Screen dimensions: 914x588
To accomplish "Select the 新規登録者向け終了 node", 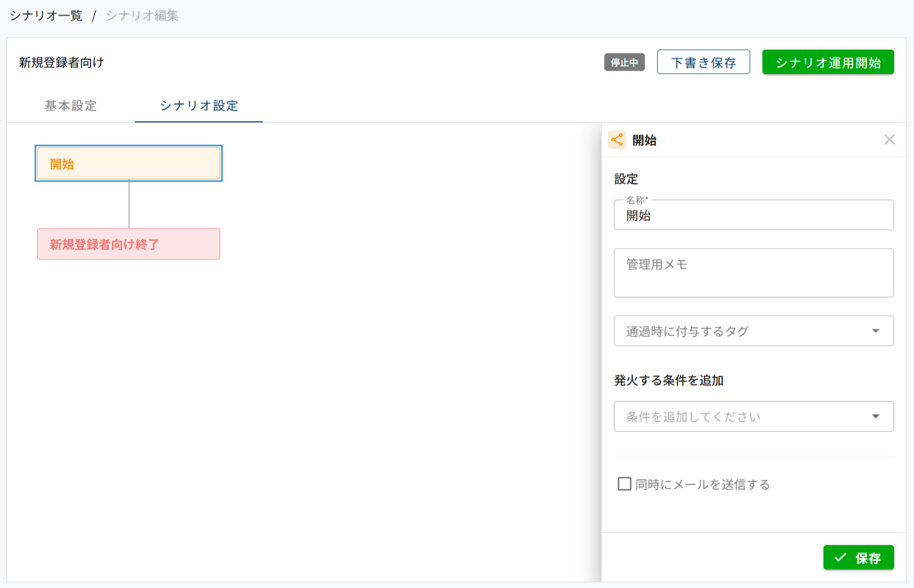I will pos(129,244).
